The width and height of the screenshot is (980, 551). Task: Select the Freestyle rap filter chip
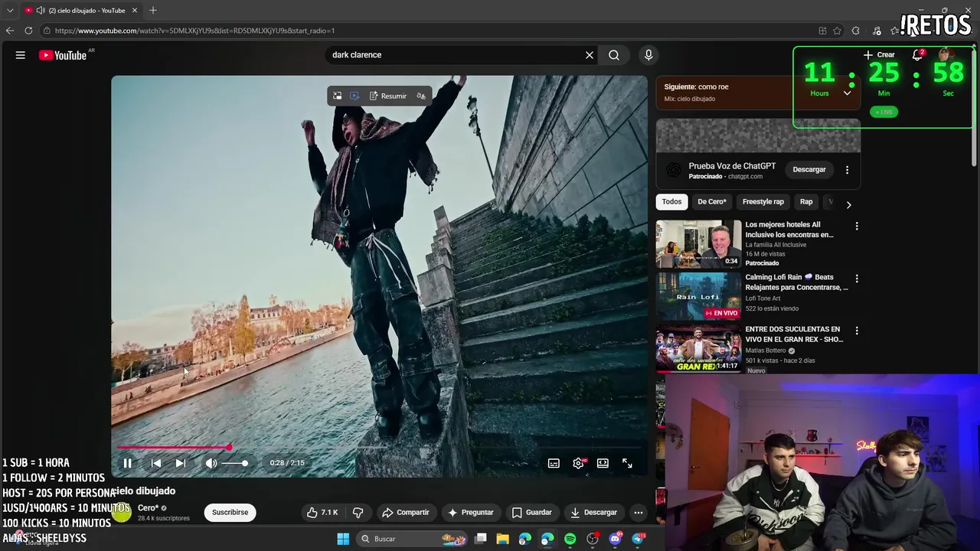tap(763, 202)
